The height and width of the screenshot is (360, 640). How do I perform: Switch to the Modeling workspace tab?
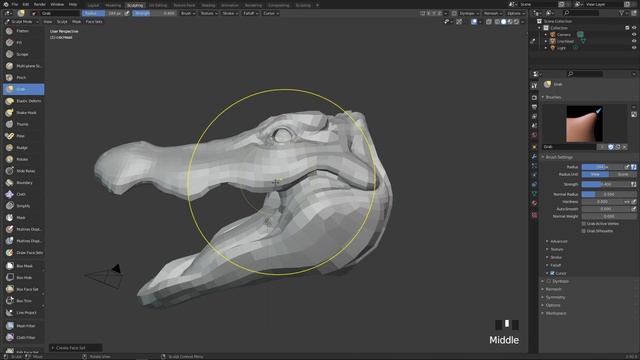(113, 5)
